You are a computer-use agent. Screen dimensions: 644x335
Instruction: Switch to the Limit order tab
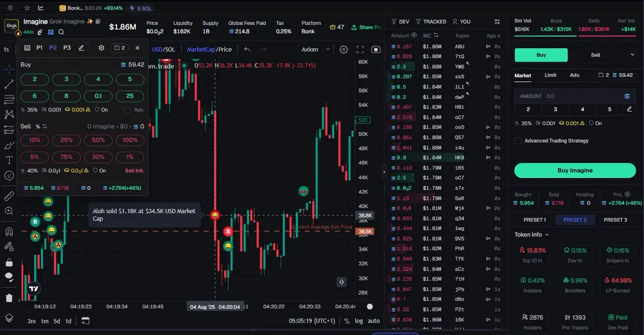click(550, 76)
